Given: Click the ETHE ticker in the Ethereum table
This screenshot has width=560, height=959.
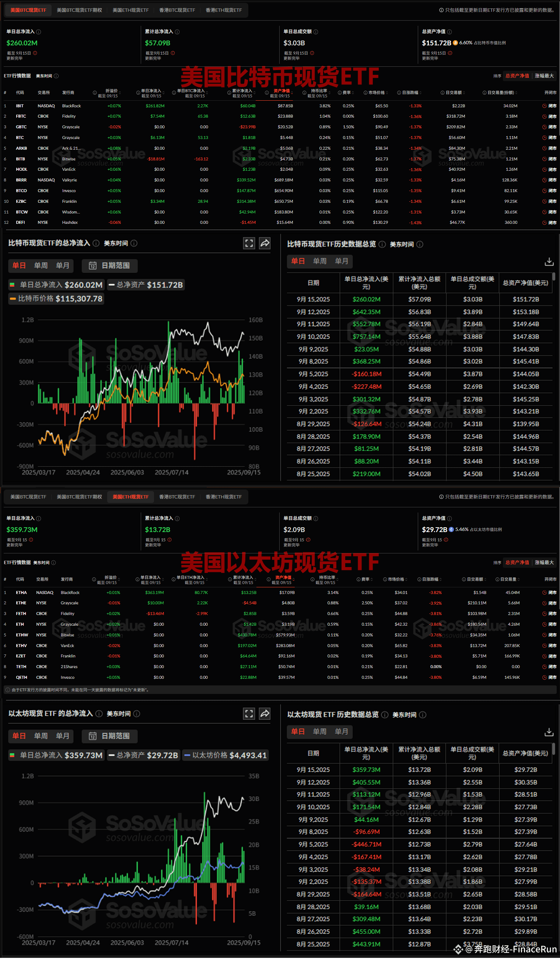Looking at the screenshot, I should (21, 603).
